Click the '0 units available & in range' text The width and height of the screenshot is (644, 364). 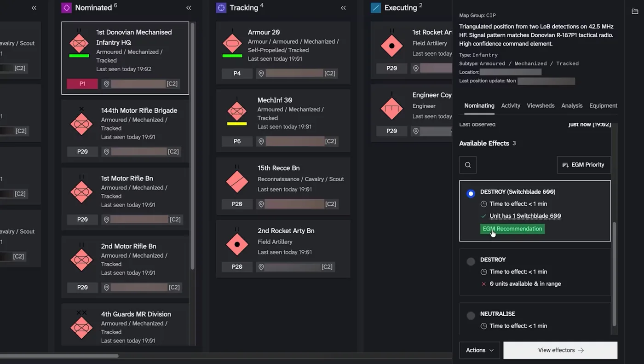click(x=525, y=284)
